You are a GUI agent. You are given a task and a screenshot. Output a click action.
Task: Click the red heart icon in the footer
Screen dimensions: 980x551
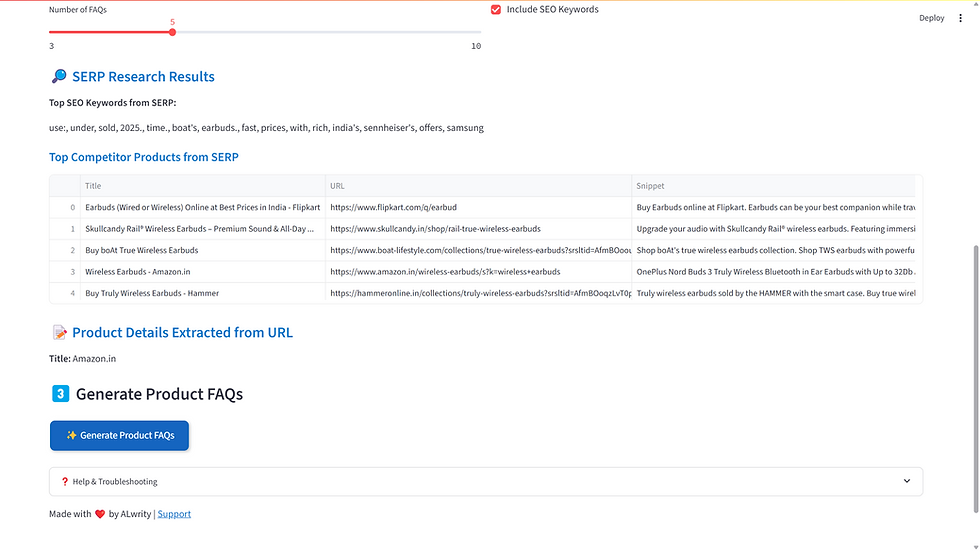[100, 514]
